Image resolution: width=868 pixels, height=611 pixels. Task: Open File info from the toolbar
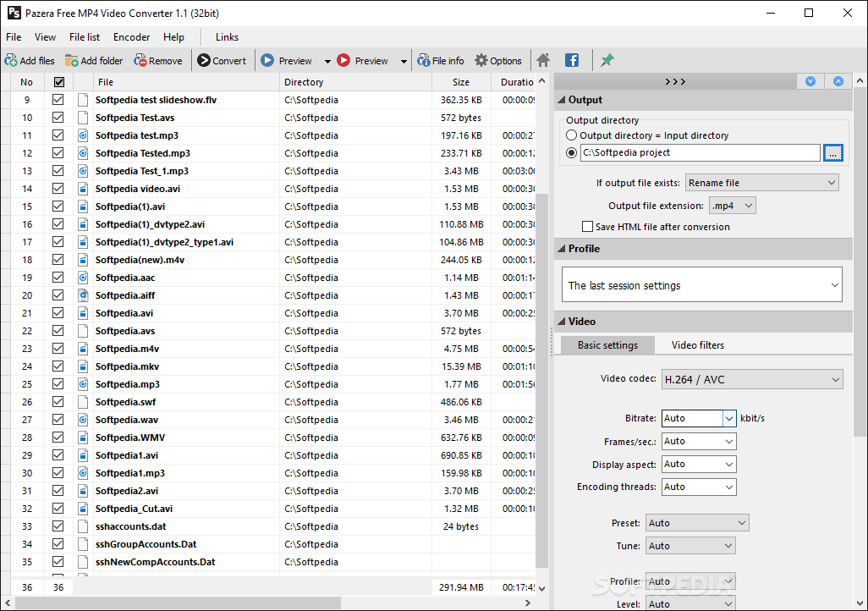click(441, 60)
